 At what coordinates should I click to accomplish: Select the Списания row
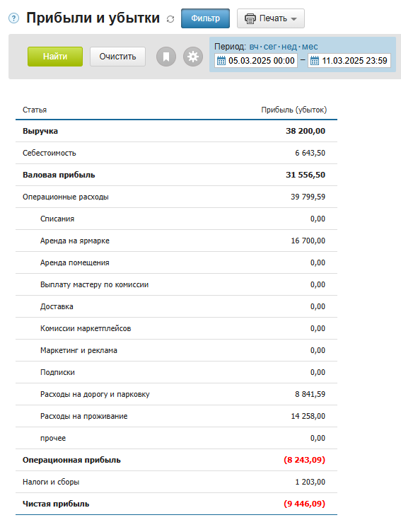tap(176, 219)
